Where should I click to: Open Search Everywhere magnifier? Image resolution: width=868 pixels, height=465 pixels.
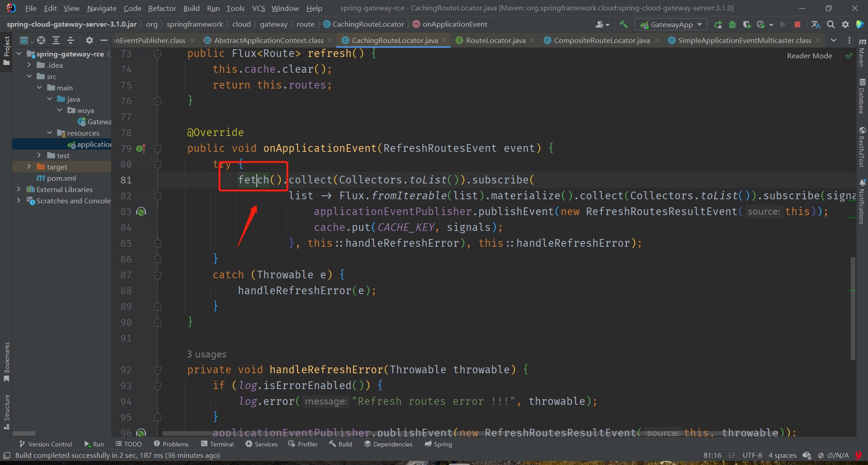pyautogui.click(x=831, y=24)
